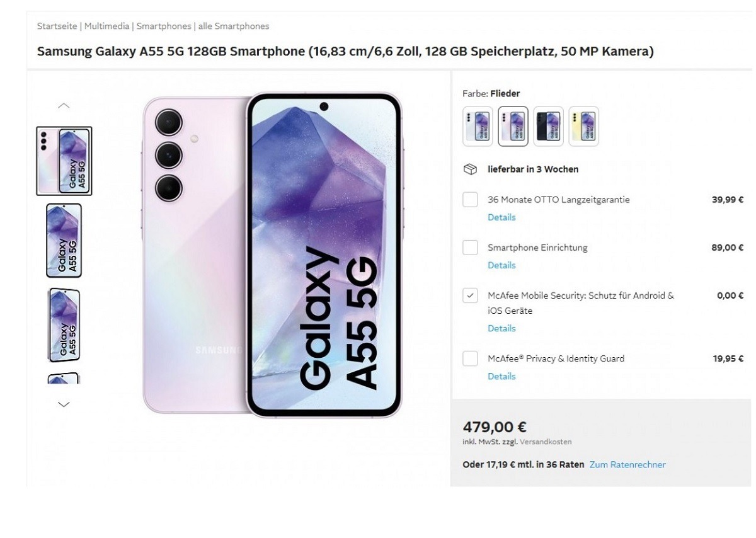756x538 pixels.
Task: Choose the dark navy color variant
Action: 549,126
